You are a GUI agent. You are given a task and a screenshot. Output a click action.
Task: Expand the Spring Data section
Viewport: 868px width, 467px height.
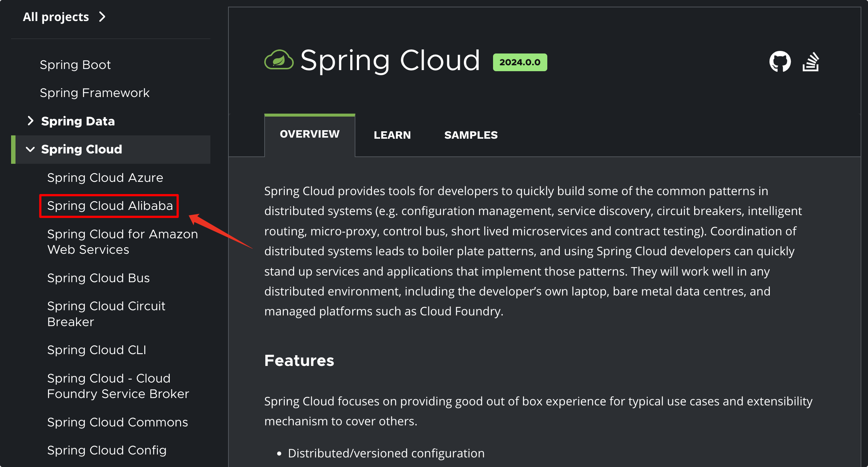click(31, 121)
